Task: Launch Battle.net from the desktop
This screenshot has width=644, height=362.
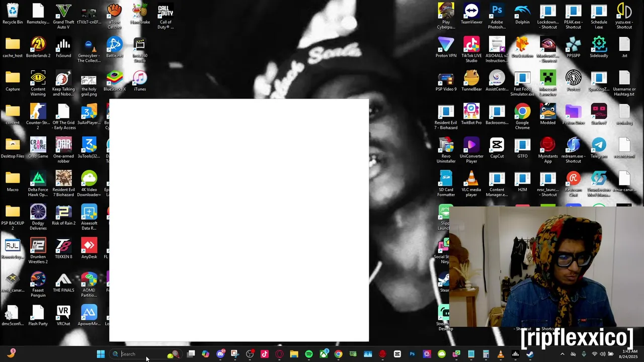Action: (114, 48)
